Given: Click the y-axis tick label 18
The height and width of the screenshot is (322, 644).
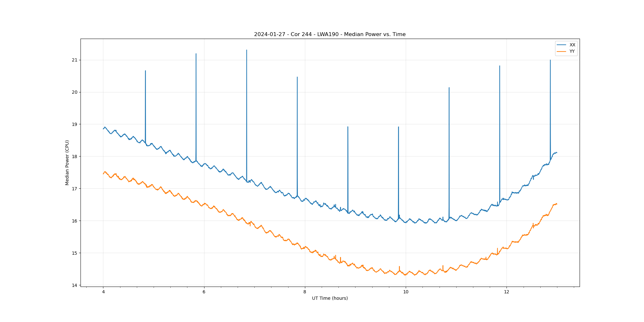Looking at the screenshot, I should (75, 156).
